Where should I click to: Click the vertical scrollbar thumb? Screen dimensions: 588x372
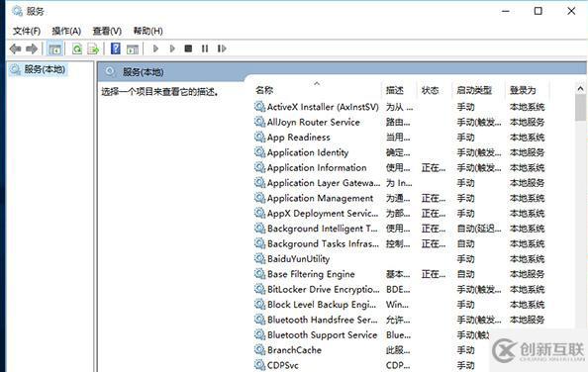pos(580,108)
